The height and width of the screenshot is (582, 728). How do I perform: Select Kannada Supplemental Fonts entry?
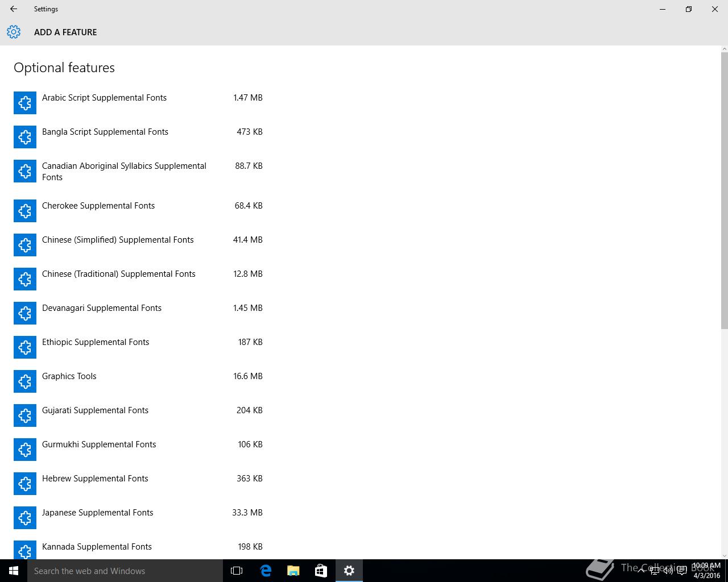click(x=97, y=547)
